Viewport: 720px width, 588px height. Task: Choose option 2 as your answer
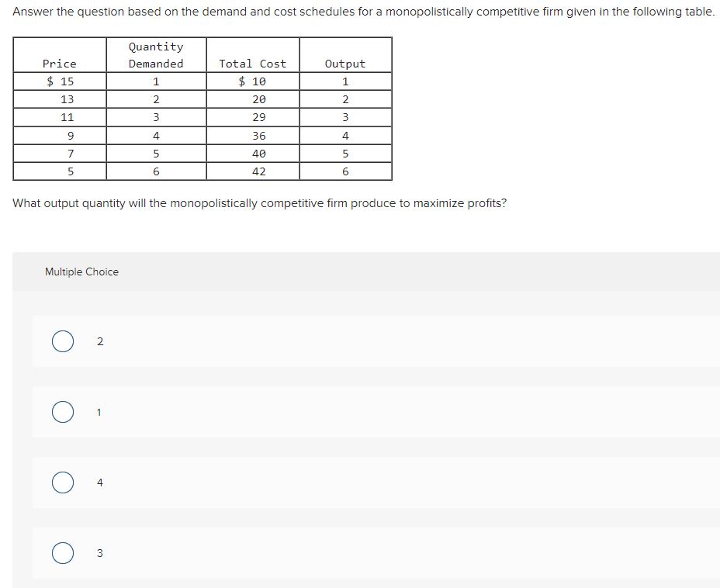pyautogui.click(x=100, y=341)
